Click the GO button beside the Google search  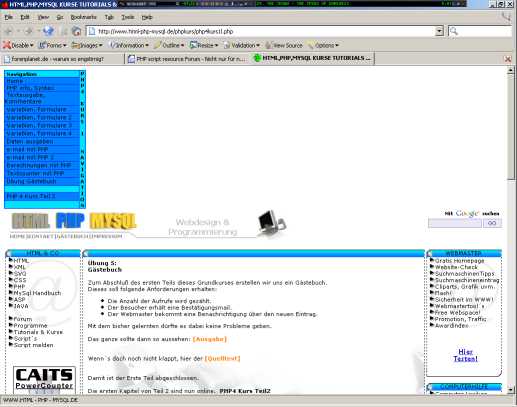(x=492, y=223)
